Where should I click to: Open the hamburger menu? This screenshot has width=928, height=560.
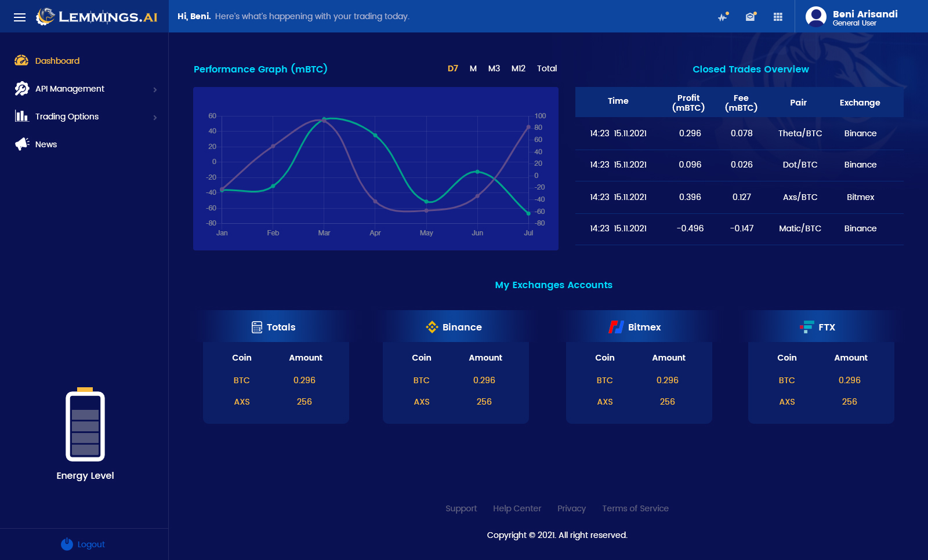point(20,17)
